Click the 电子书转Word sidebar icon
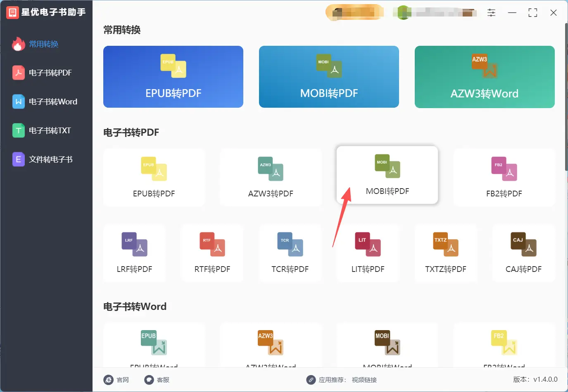The height and width of the screenshot is (392, 568). point(18,102)
